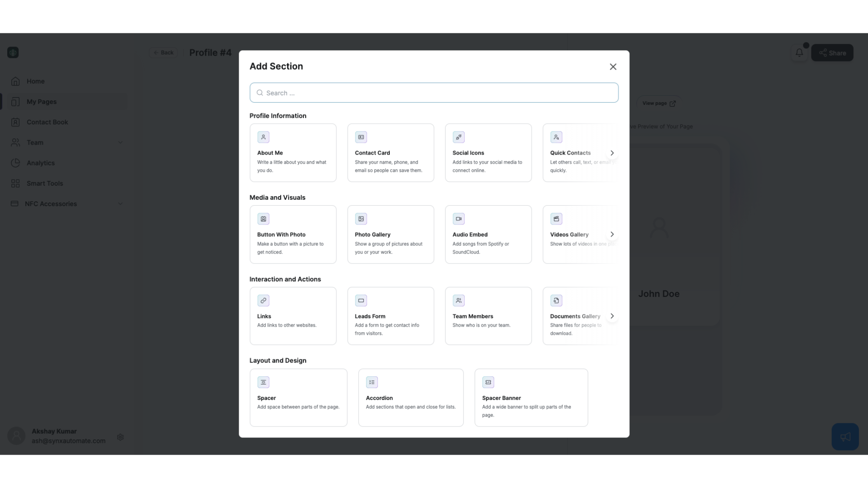868x488 pixels.
Task: Click the Team Members section icon
Action: coord(458,300)
